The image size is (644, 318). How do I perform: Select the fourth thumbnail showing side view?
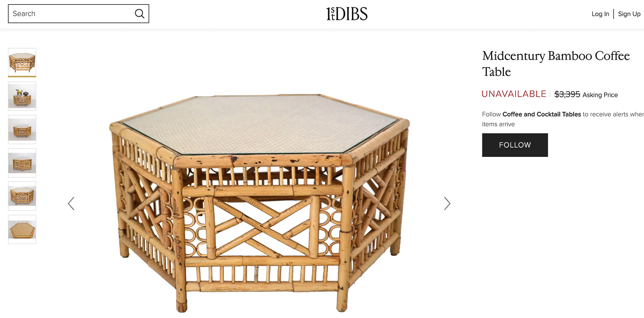22,163
